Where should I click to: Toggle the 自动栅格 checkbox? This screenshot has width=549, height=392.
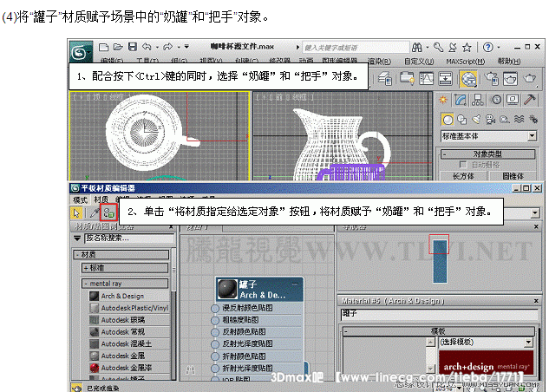(x=463, y=165)
